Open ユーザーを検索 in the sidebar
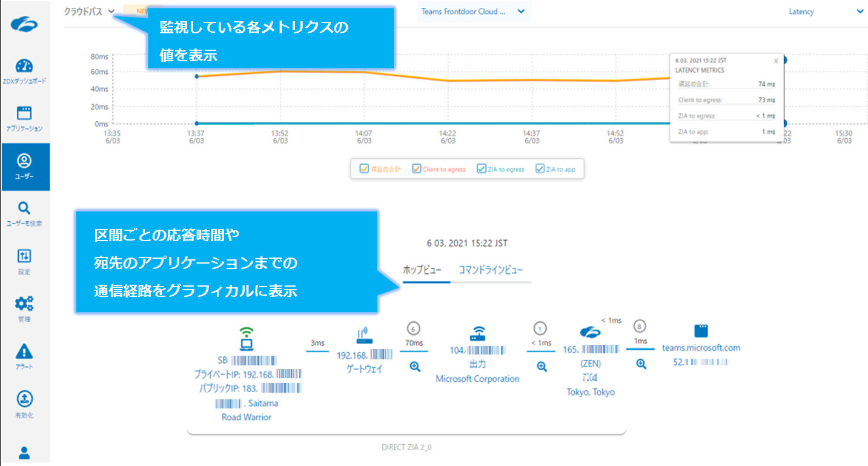 (24, 214)
